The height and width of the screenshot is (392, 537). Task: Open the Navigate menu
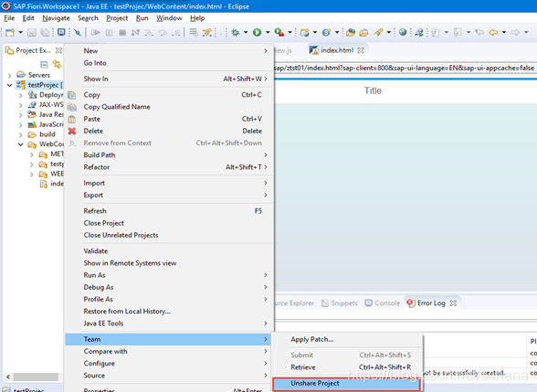[x=57, y=18]
